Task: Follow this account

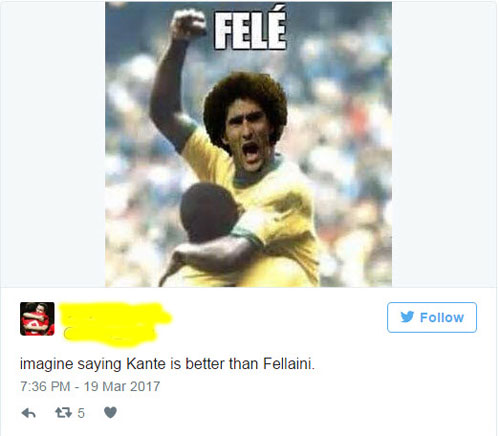Action: pyautogui.click(x=432, y=317)
